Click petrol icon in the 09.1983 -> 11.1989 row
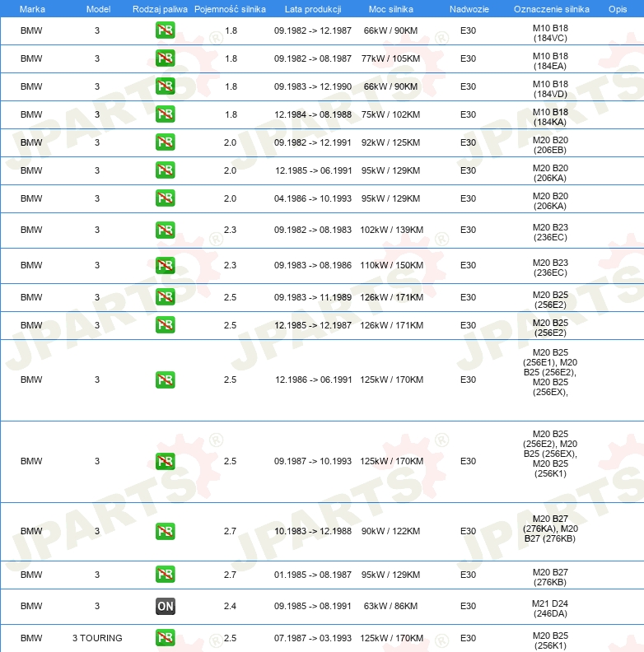The height and width of the screenshot is (652, 644). pyautogui.click(x=166, y=297)
